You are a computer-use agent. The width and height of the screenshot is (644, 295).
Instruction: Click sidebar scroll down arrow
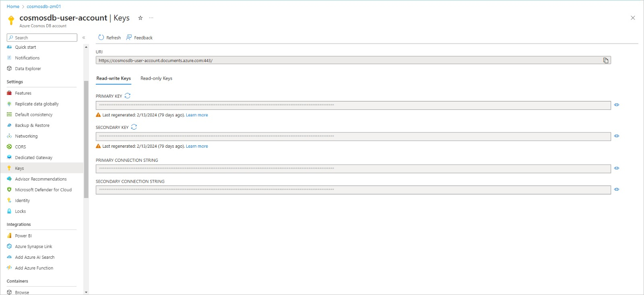(86, 292)
